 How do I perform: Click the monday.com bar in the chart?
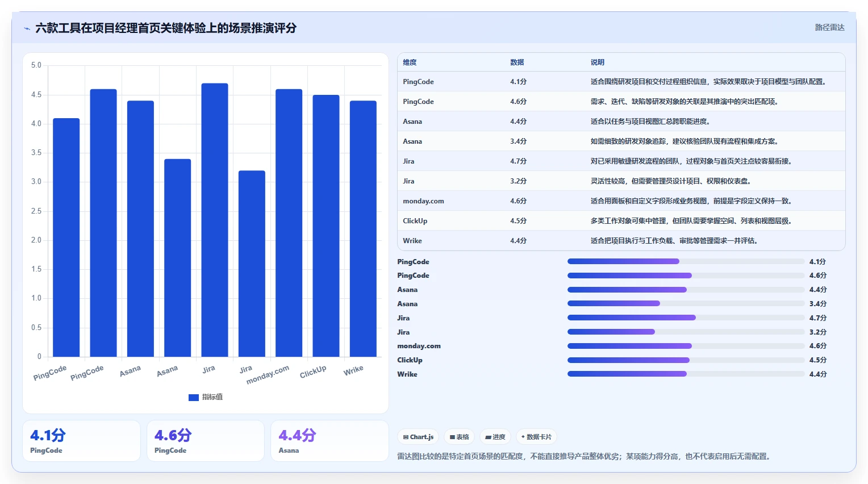[x=289, y=223]
